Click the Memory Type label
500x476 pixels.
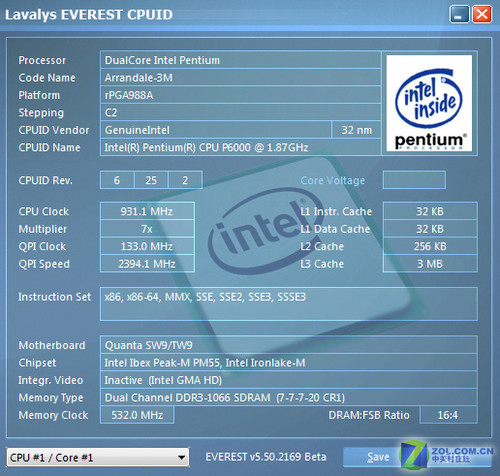pyautogui.click(x=51, y=398)
